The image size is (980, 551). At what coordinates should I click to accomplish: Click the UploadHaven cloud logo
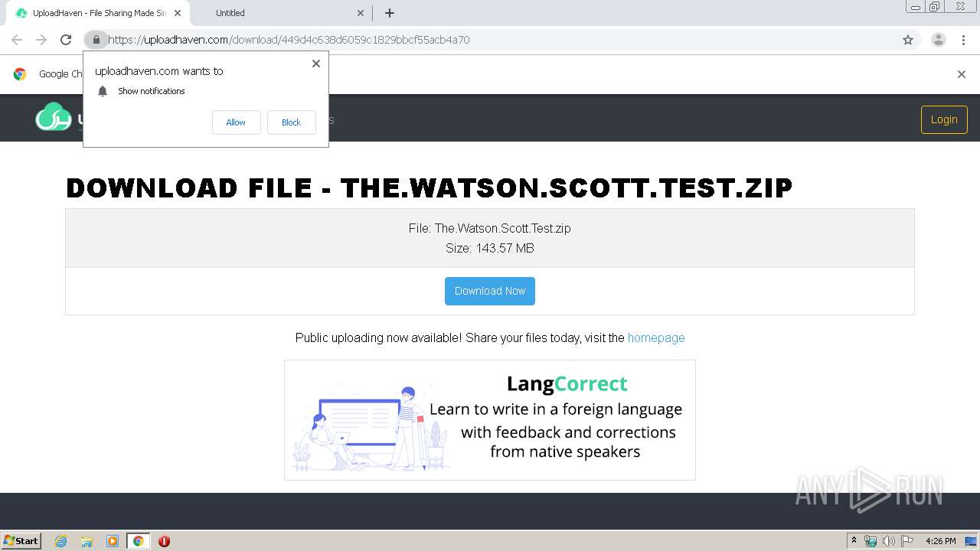point(54,117)
